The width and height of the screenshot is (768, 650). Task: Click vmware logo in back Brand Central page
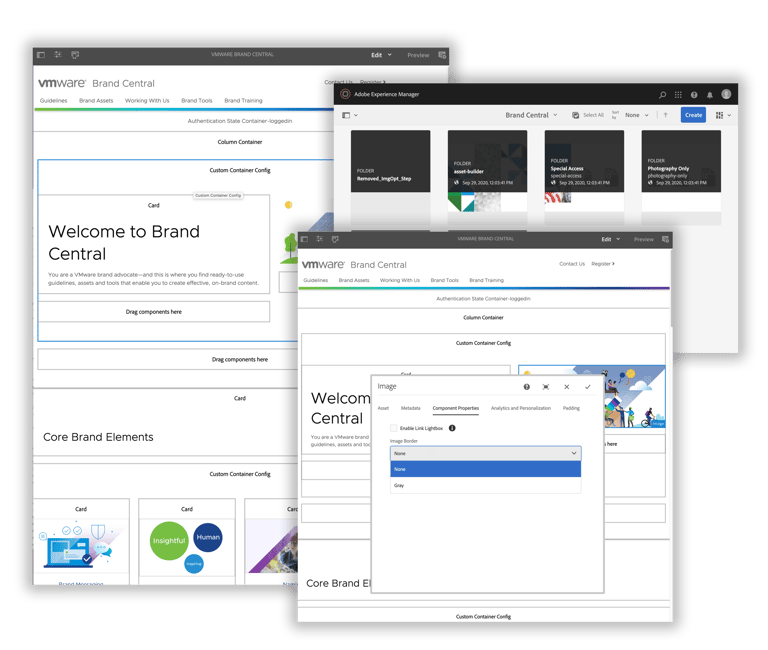pyautogui.click(x=62, y=83)
